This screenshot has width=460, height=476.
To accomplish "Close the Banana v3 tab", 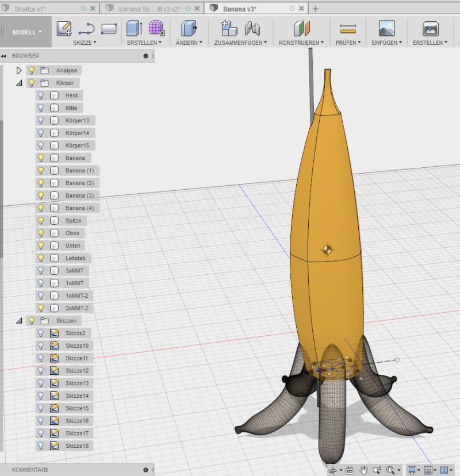I will point(301,9).
